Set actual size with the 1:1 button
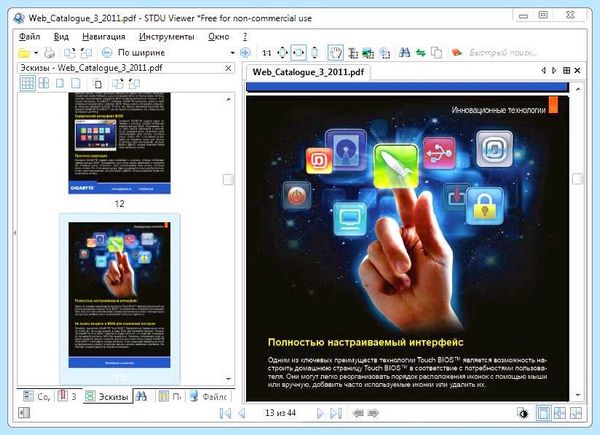Screen dimensions: 600x435 tap(267, 53)
